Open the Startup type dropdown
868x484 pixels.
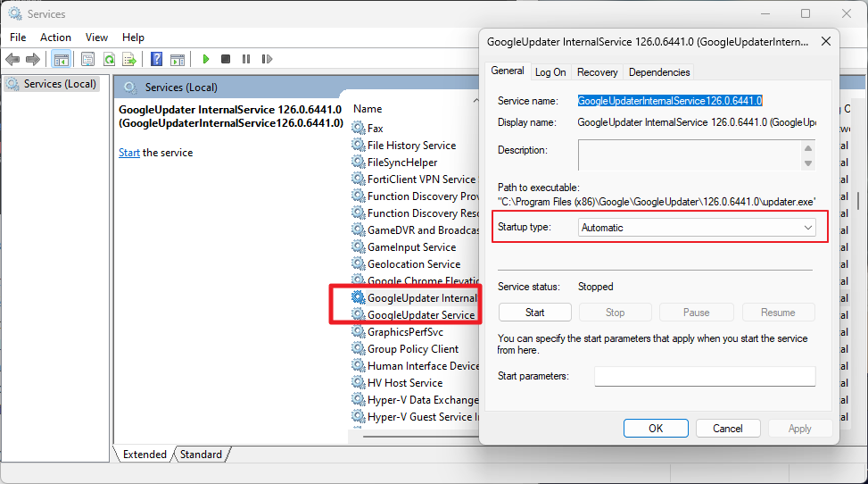(x=697, y=228)
